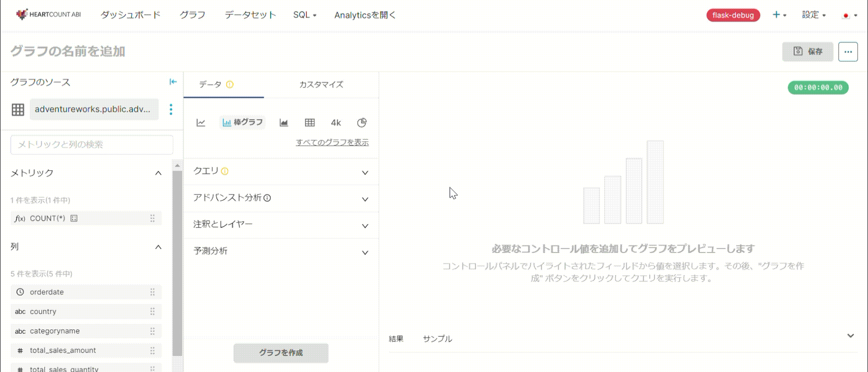Viewport: 868px width, 372px height.
Task: Open the dataset three-dot options menu
Action: click(171, 110)
